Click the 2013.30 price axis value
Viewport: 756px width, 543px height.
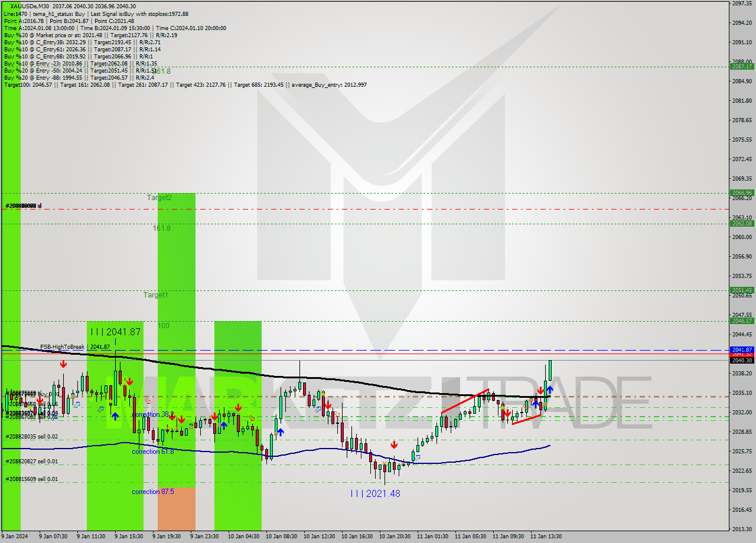pos(742,529)
